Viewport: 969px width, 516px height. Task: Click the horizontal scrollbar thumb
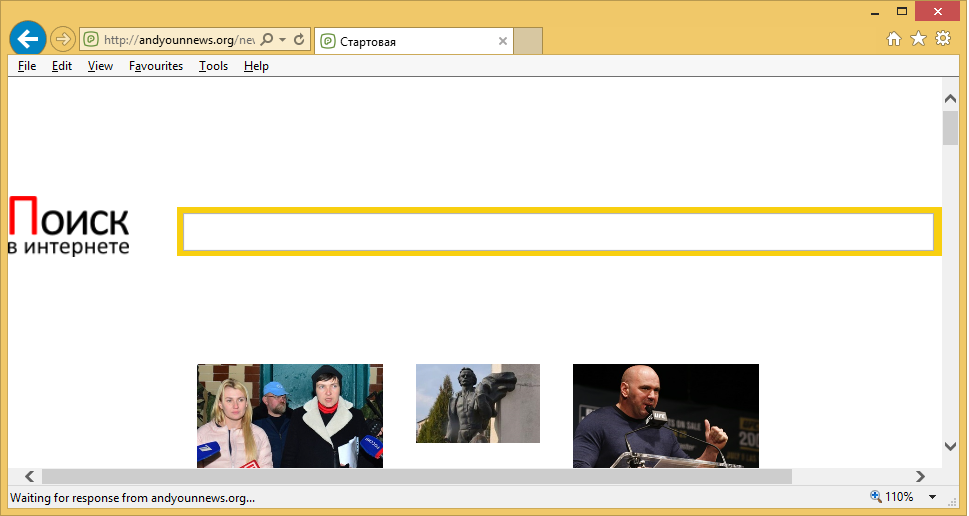(x=417, y=476)
